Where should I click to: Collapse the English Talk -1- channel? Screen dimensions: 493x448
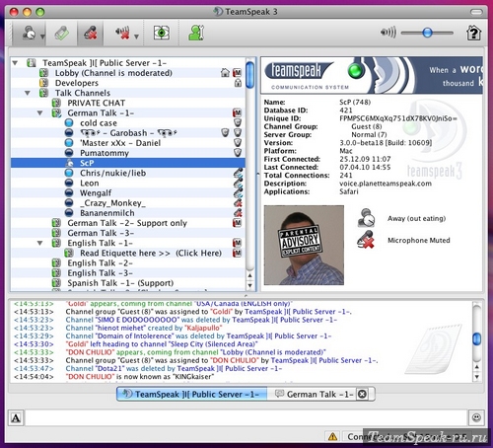[40, 243]
